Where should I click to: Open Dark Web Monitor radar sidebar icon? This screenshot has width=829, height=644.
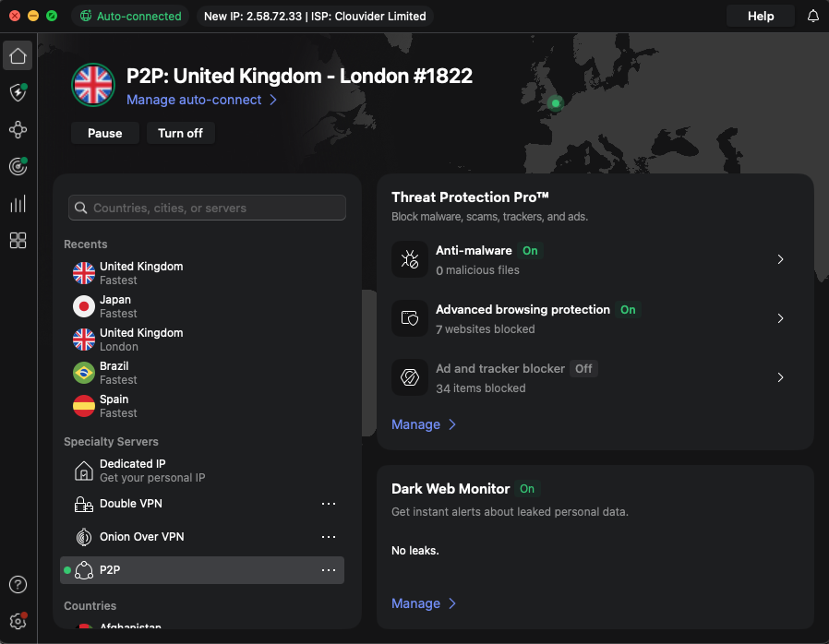point(18,166)
